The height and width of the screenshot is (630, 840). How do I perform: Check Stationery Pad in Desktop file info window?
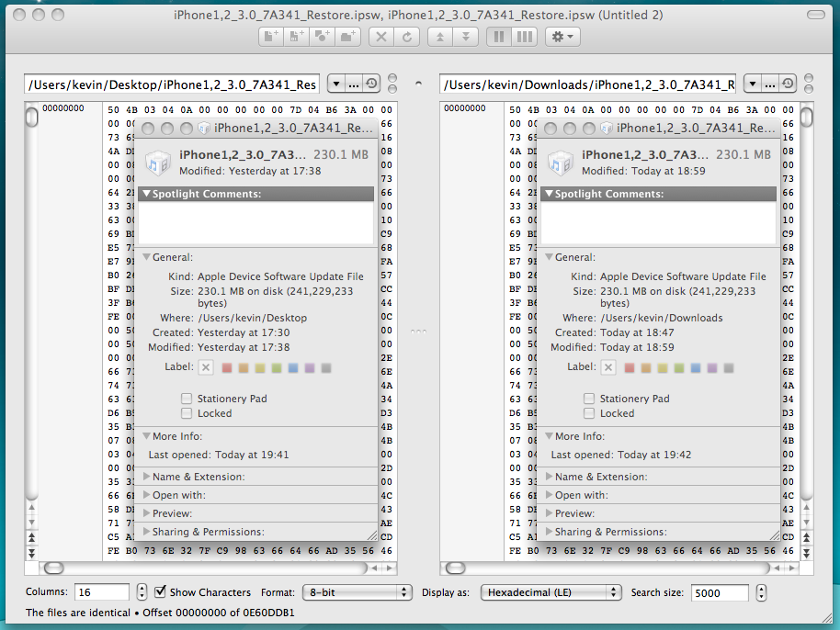tap(187, 399)
